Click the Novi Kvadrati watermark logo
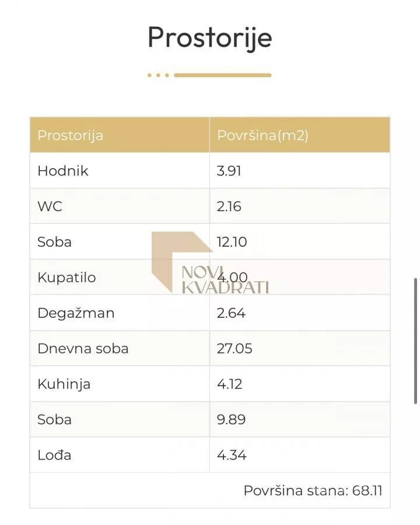The width and height of the screenshot is (420, 525). (210, 264)
